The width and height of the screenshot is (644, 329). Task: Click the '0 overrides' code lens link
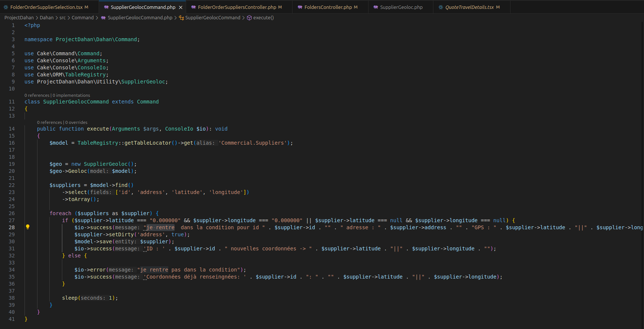point(76,122)
